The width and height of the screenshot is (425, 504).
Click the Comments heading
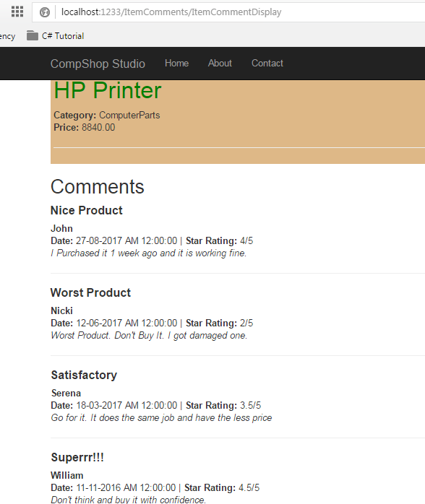coord(97,186)
